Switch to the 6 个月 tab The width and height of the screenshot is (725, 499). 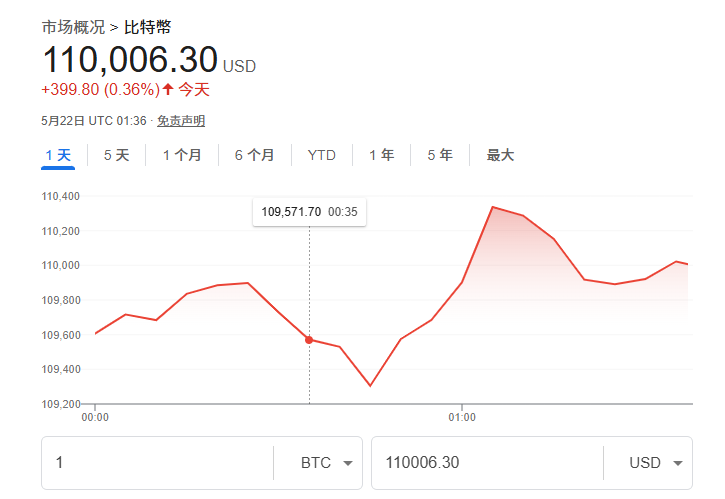tap(254, 155)
